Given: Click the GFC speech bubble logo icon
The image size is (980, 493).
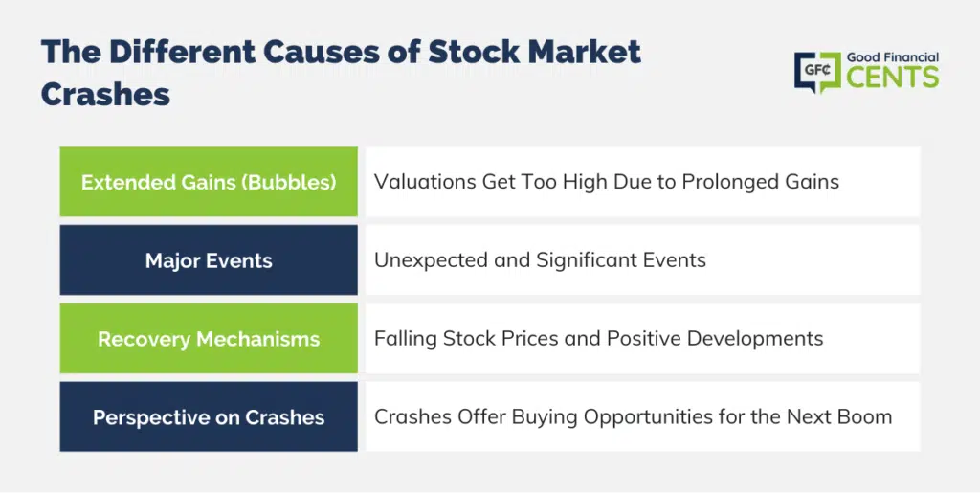Looking at the screenshot, I should coord(818,73).
